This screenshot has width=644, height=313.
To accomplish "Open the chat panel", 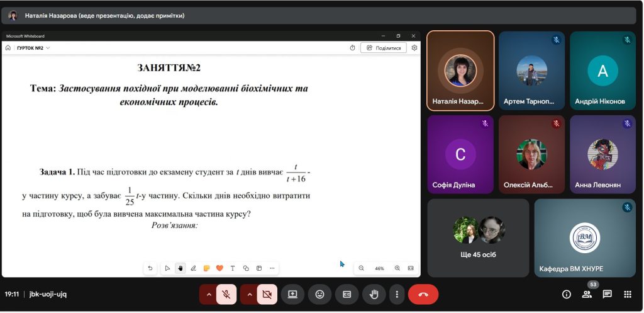I will coord(607,295).
